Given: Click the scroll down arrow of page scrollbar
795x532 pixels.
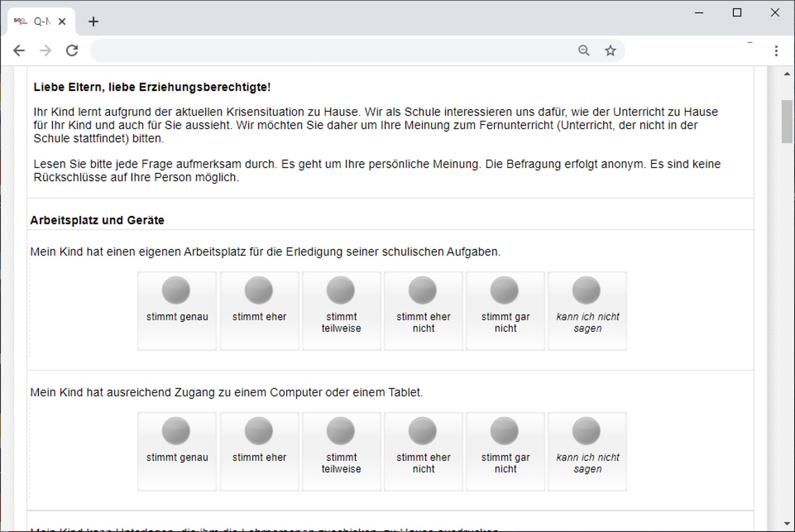Looking at the screenshot, I should point(787,524).
